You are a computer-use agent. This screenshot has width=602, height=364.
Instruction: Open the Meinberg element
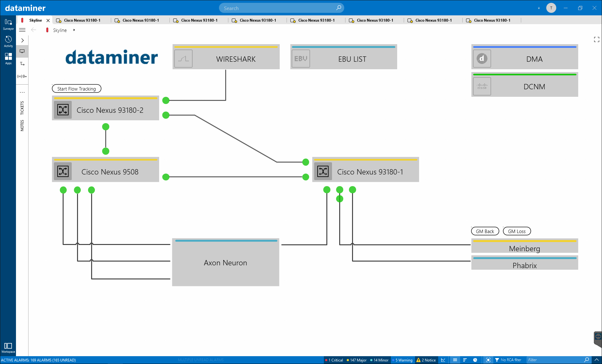tap(525, 246)
